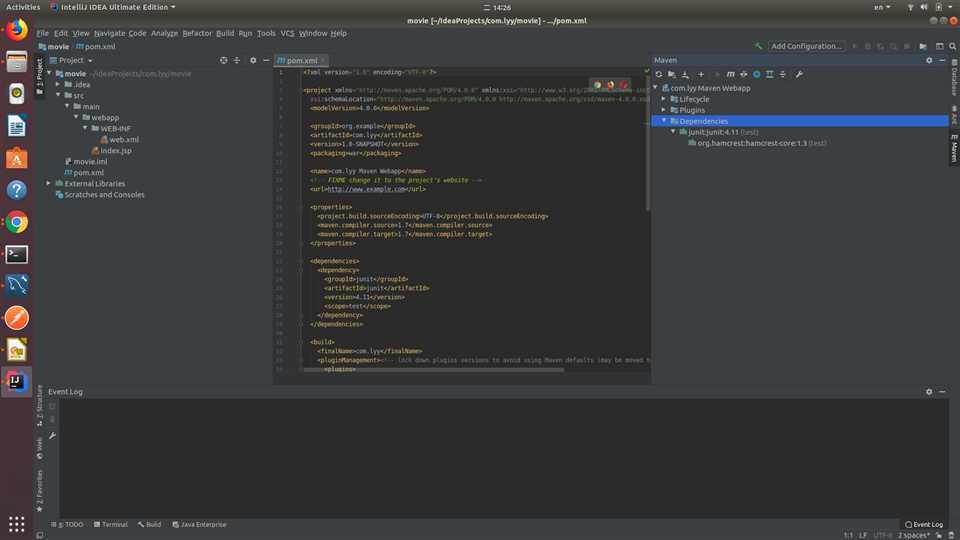Expand External Libraries node
Screen dimensions: 960x540
(49, 184)
